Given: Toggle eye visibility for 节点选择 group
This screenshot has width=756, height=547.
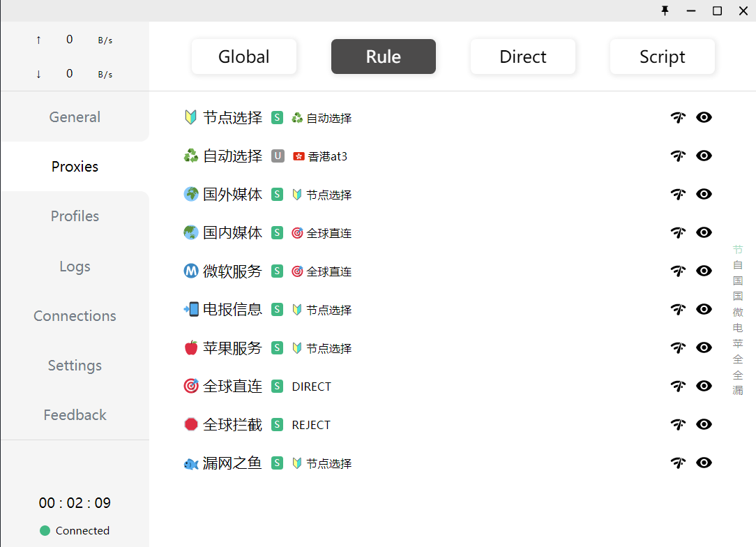Looking at the screenshot, I should [x=704, y=117].
